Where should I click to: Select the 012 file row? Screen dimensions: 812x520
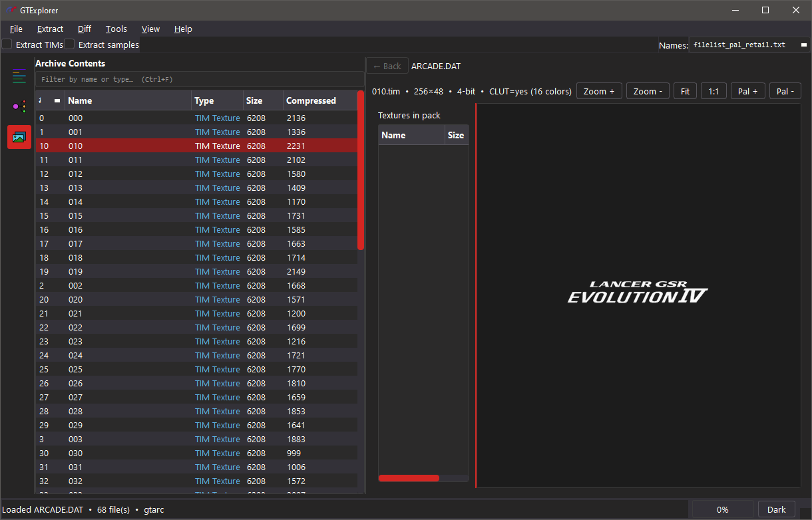(196, 174)
